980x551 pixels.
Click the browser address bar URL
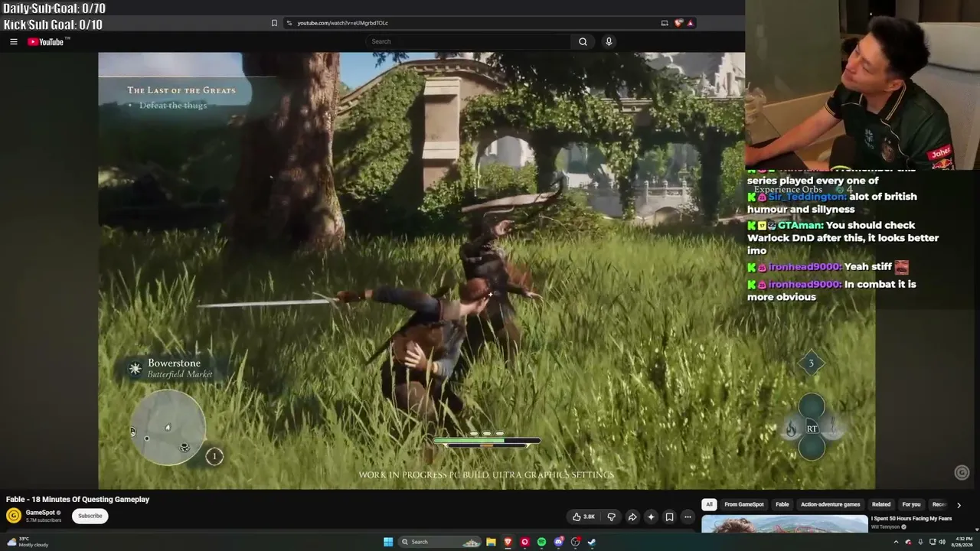pyautogui.click(x=342, y=23)
